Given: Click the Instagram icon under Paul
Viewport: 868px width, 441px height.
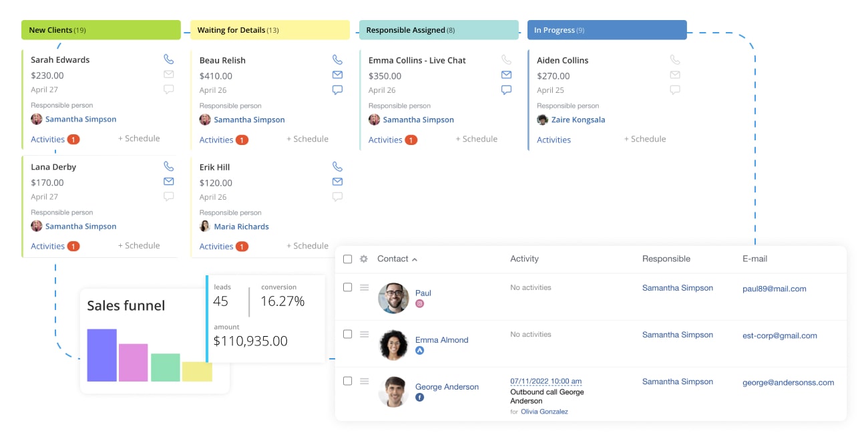Looking at the screenshot, I should pyautogui.click(x=420, y=303).
